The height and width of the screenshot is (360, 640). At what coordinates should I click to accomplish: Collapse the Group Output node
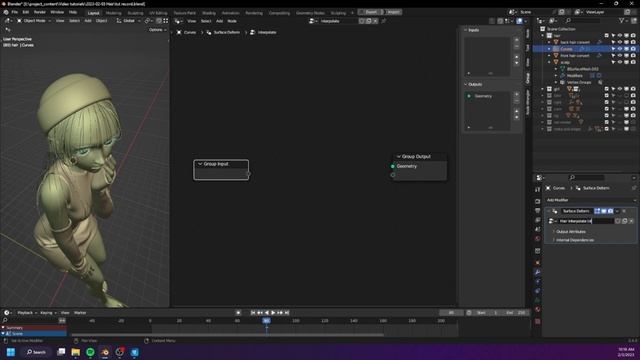[399, 156]
